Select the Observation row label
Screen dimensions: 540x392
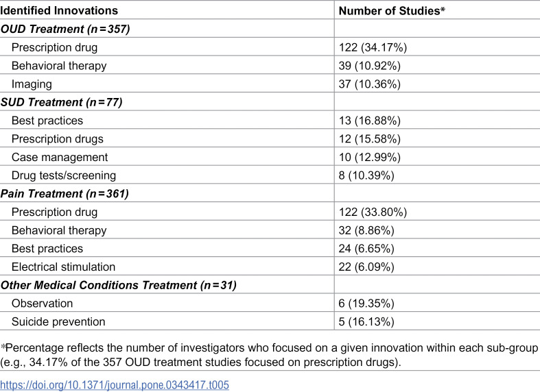42,304
